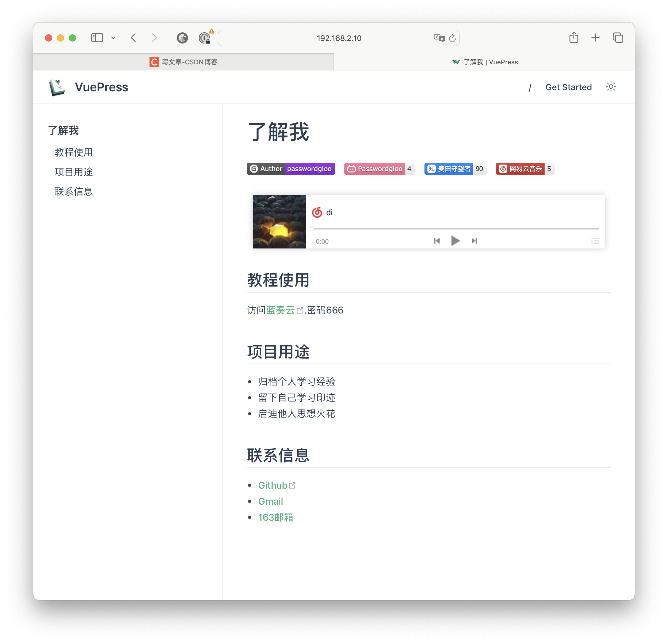The height and width of the screenshot is (644, 668).
Task: Skip to the next track
Action: [x=474, y=241]
